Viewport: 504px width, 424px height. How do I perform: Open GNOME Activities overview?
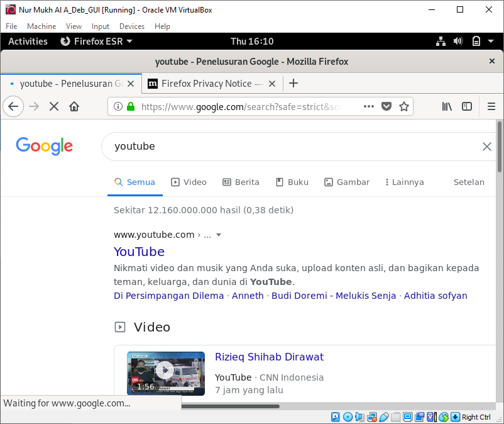[x=28, y=41]
